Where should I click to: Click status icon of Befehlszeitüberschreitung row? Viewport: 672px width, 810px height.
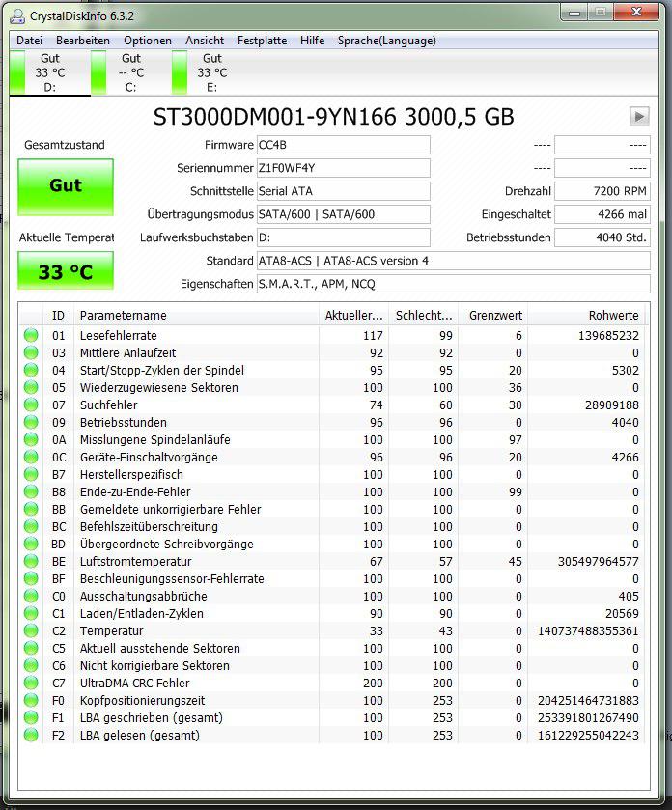pyautogui.click(x=31, y=526)
